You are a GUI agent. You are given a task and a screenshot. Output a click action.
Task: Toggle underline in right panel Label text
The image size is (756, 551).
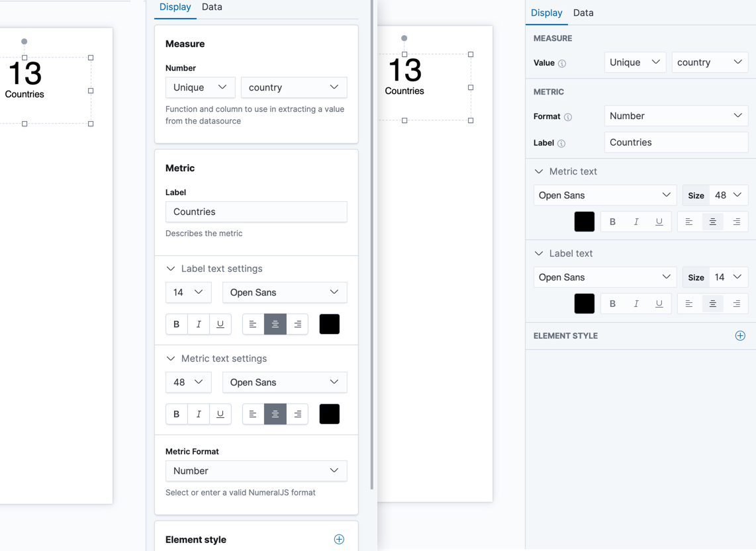point(659,304)
